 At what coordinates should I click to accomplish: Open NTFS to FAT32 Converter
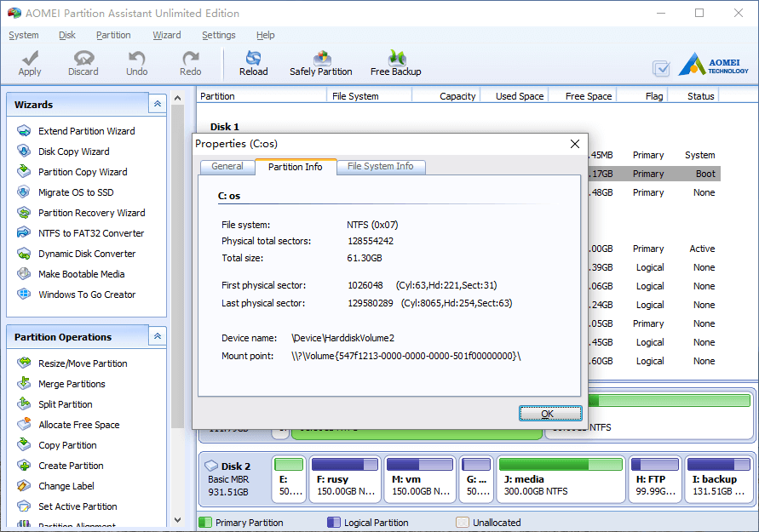point(91,233)
